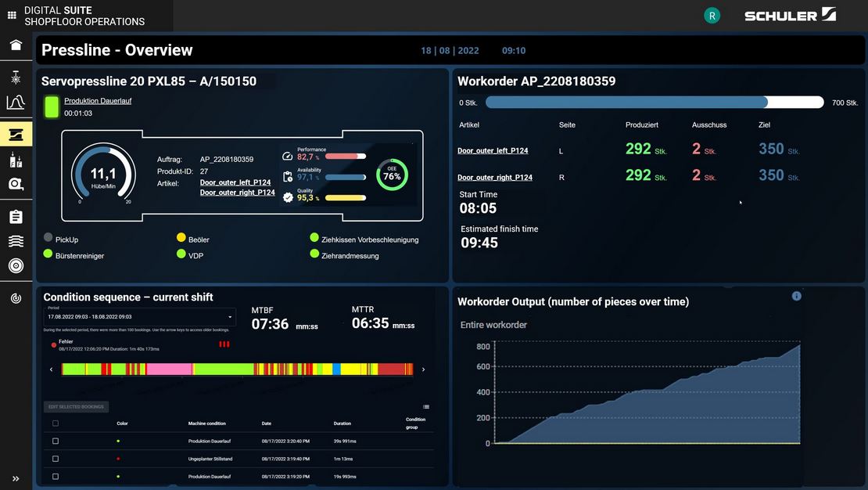868x490 pixels.
Task: Open Door_outer_right_P124 in workorder table
Action: [x=495, y=178]
